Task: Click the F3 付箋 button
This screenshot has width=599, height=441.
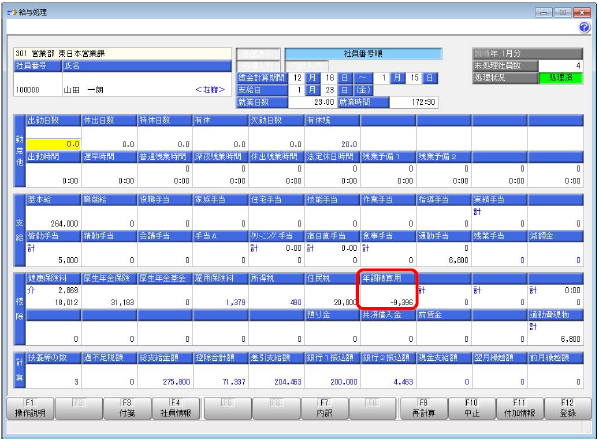Action: click(127, 408)
